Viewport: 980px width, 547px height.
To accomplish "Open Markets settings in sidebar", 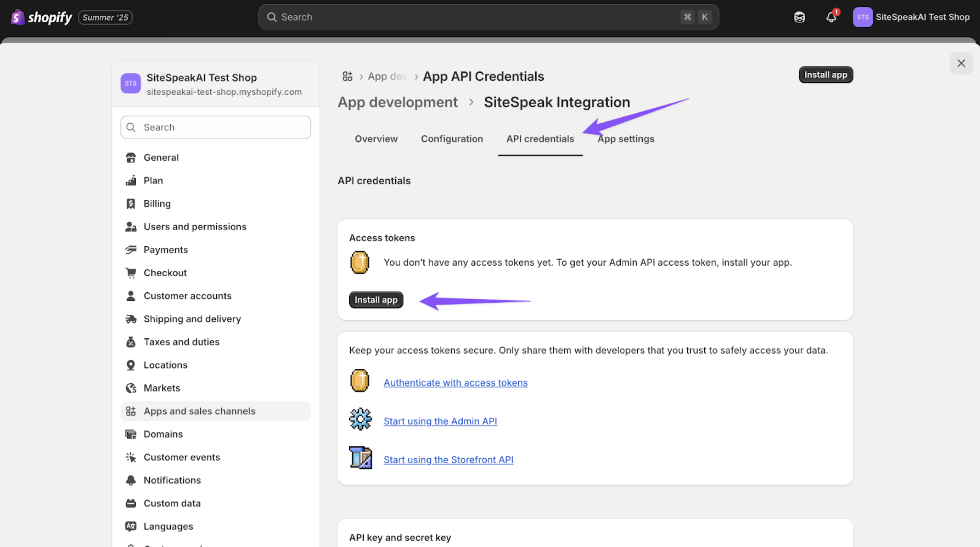I will tap(162, 388).
